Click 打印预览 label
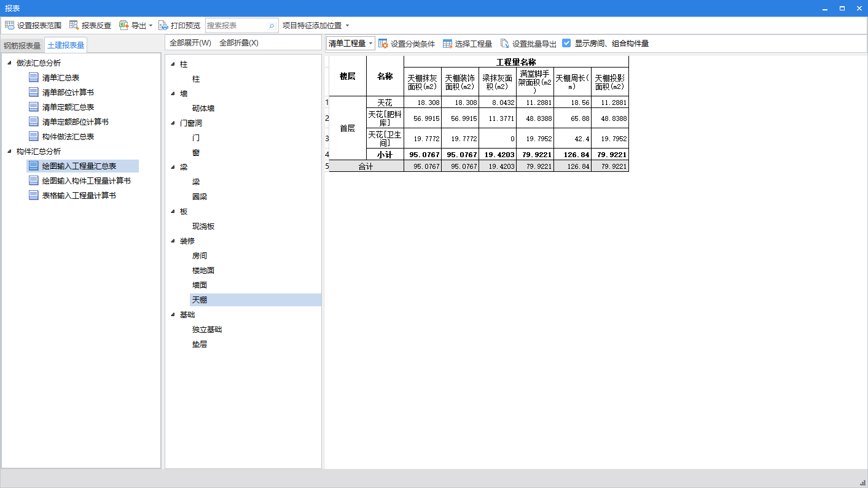 click(186, 26)
